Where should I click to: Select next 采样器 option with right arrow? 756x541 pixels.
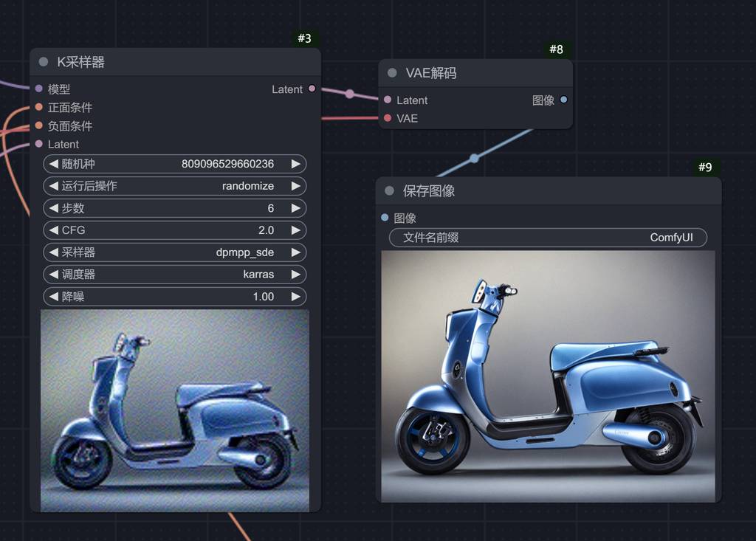(x=296, y=252)
